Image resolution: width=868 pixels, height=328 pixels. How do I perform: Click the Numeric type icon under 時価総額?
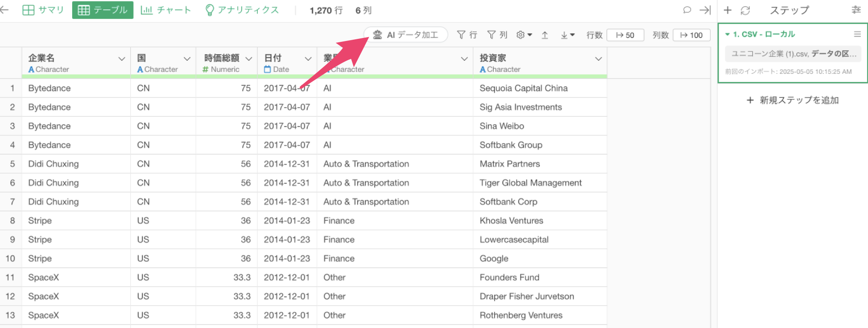(x=205, y=69)
